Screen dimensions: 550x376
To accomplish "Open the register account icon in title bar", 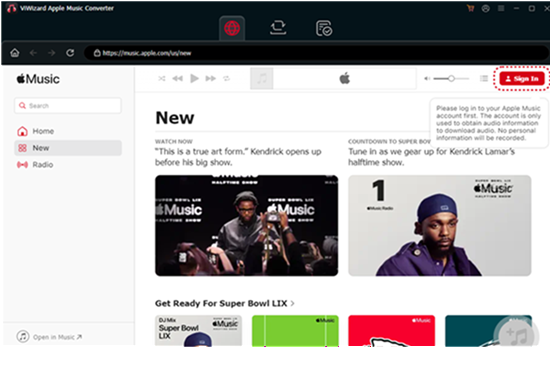I will click(485, 8).
